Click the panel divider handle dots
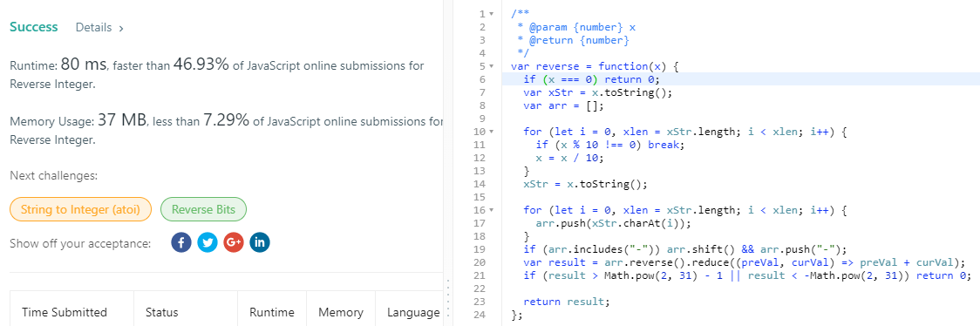The height and width of the screenshot is (326, 980). point(447,298)
